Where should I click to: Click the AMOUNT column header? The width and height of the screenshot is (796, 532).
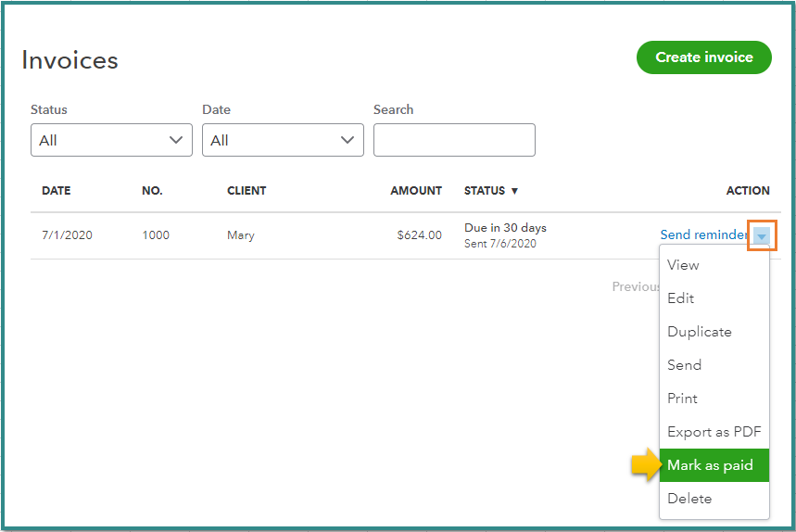coord(416,191)
